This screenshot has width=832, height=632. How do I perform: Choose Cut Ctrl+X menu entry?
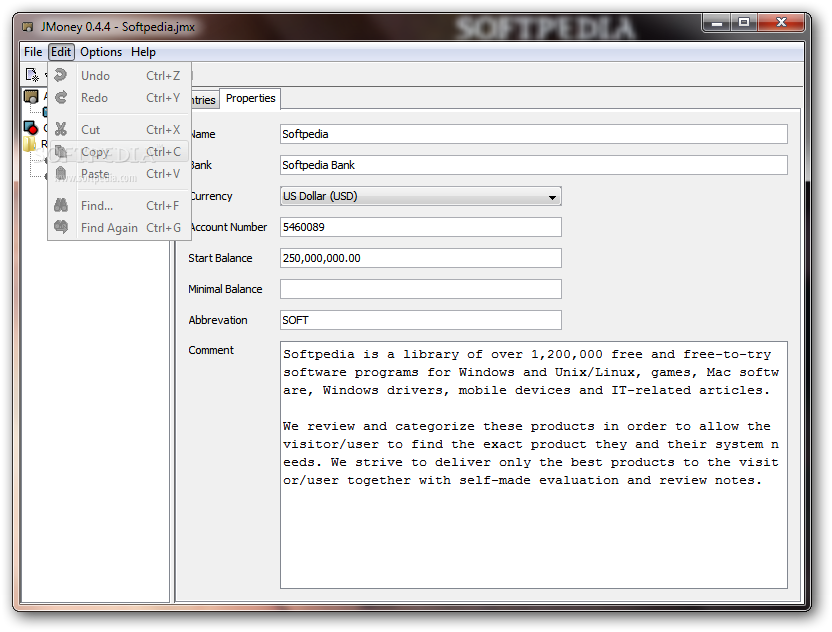[119, 129]
